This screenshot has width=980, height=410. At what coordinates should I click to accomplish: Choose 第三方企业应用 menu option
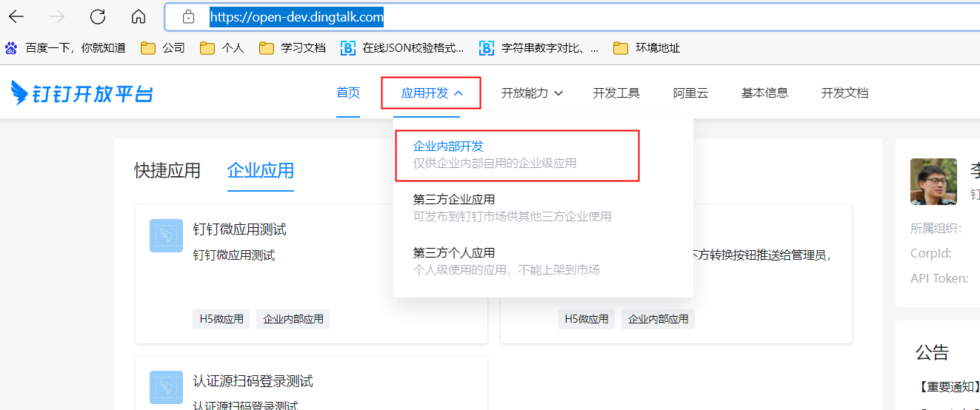(x=454, y=200)
